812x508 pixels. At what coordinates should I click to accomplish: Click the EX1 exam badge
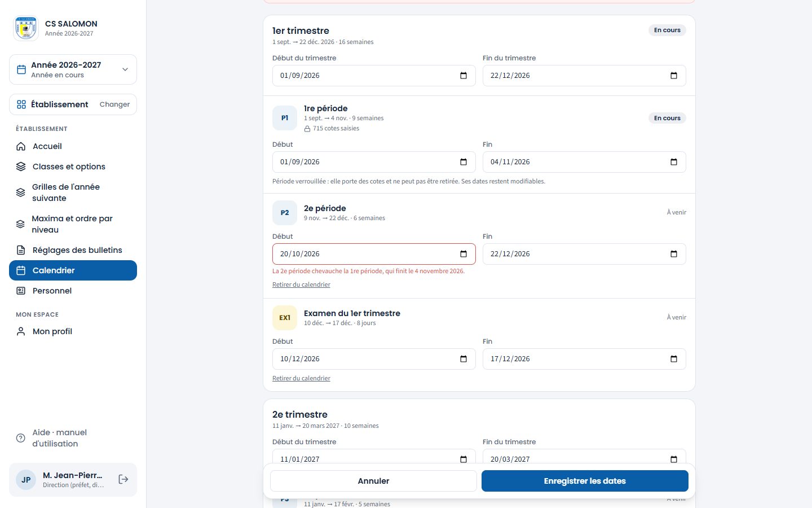click(x=285, y=318)
